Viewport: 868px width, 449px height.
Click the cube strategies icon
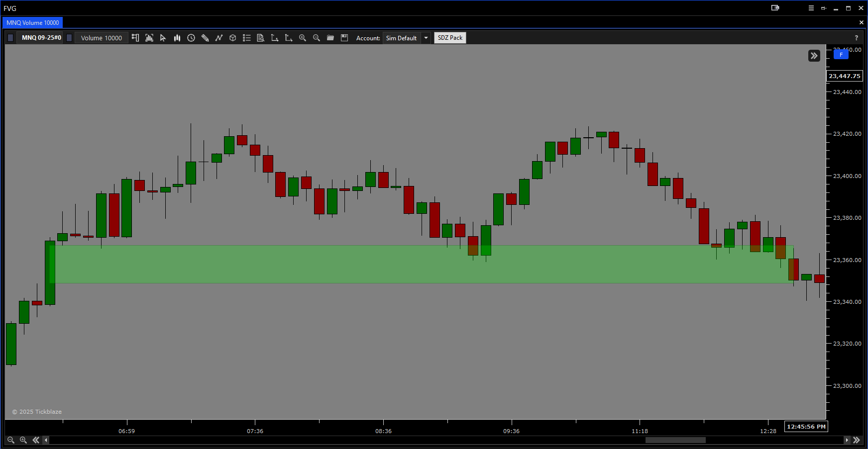coord(232,38)
